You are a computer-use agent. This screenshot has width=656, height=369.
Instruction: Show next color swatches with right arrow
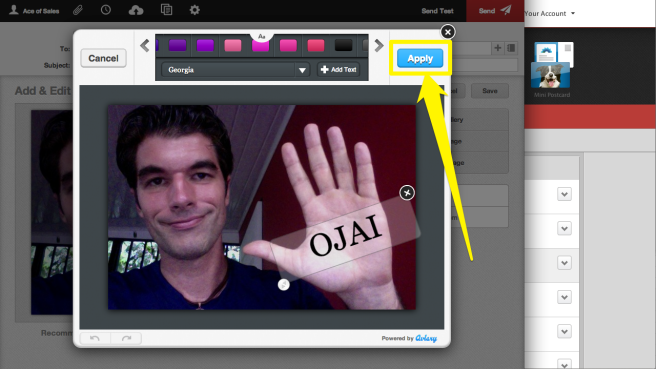379,46
